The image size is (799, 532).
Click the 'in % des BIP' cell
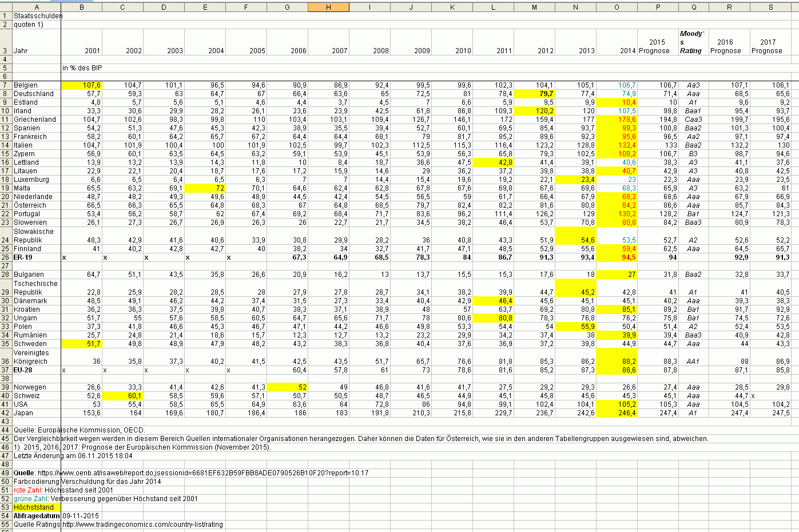(82, 68)
